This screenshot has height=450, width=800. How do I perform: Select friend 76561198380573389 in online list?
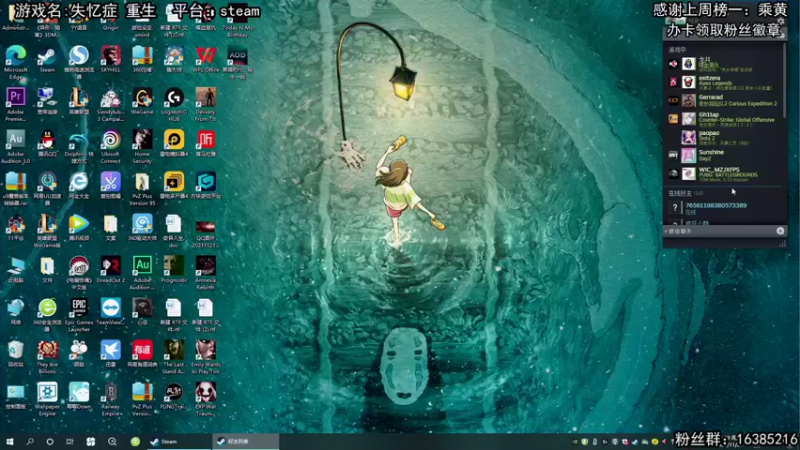724,208
